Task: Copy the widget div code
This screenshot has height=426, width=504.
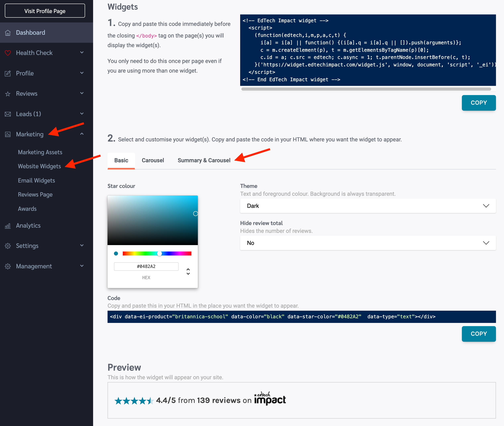Action: (x=479, y=334)
